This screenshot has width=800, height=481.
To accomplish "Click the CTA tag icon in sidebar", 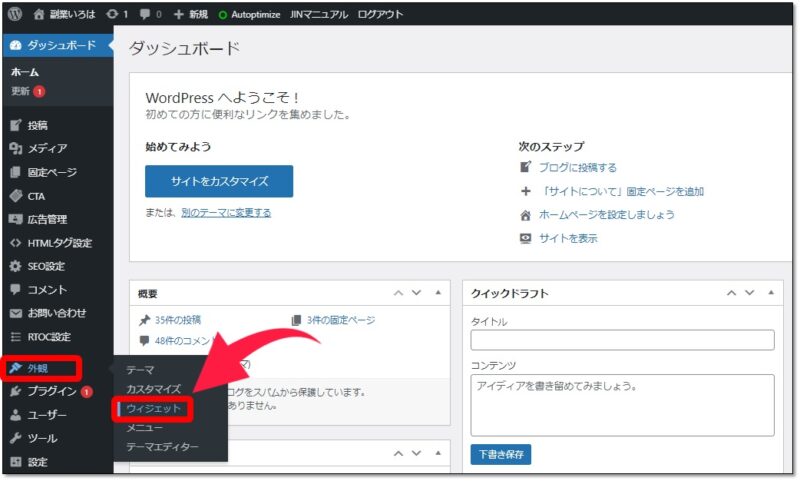I will coord(16,196).
